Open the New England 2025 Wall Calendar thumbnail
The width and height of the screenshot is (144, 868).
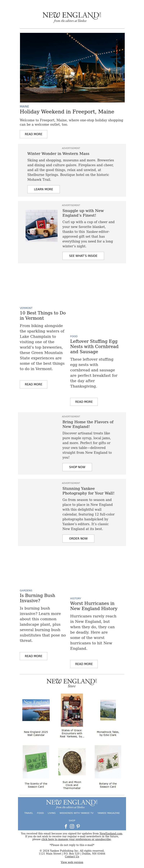coord(36,710)
